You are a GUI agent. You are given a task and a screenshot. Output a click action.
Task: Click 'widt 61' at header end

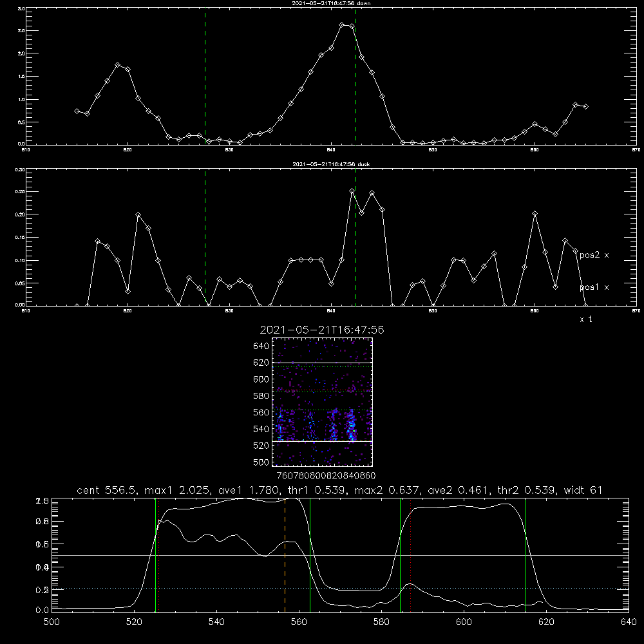coord(583,490)
